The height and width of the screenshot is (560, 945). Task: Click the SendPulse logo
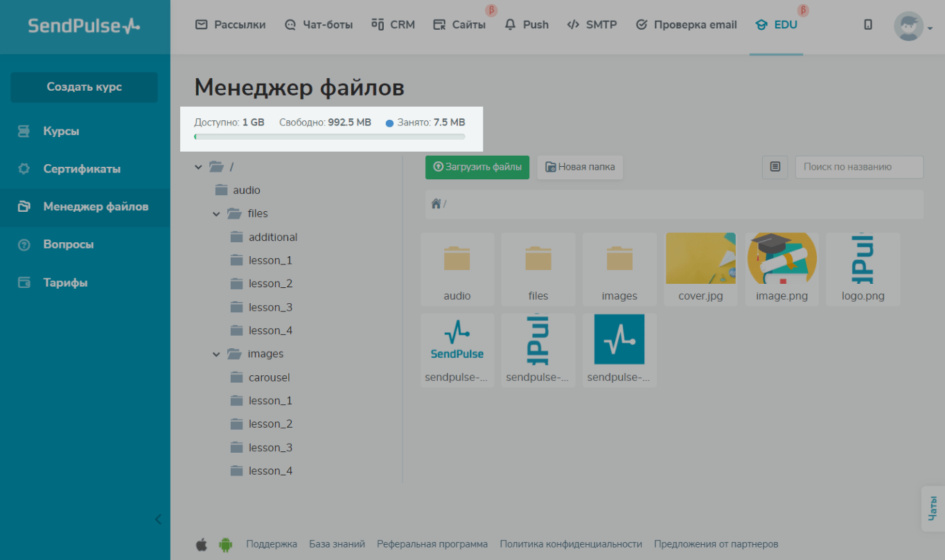[84, 26]
